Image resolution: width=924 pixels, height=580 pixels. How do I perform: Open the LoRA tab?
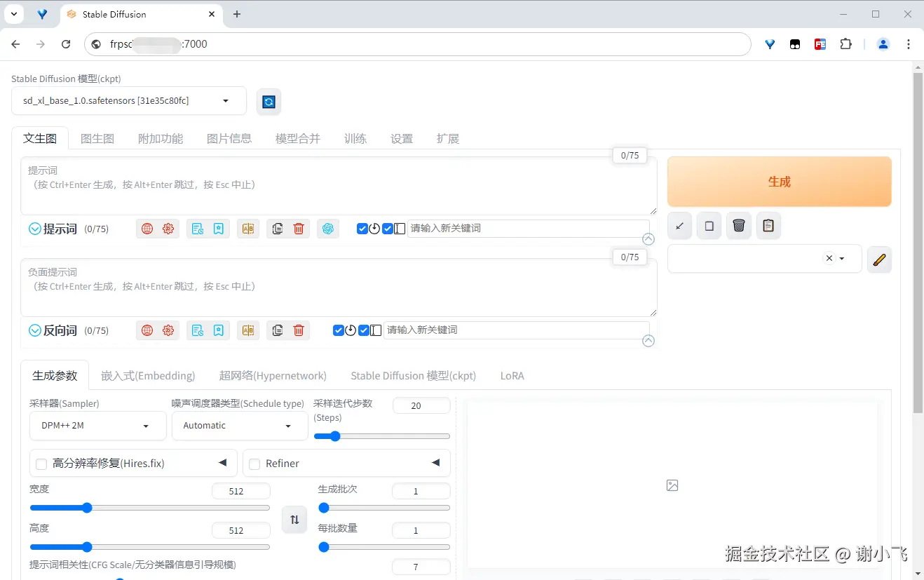[512, 375]
